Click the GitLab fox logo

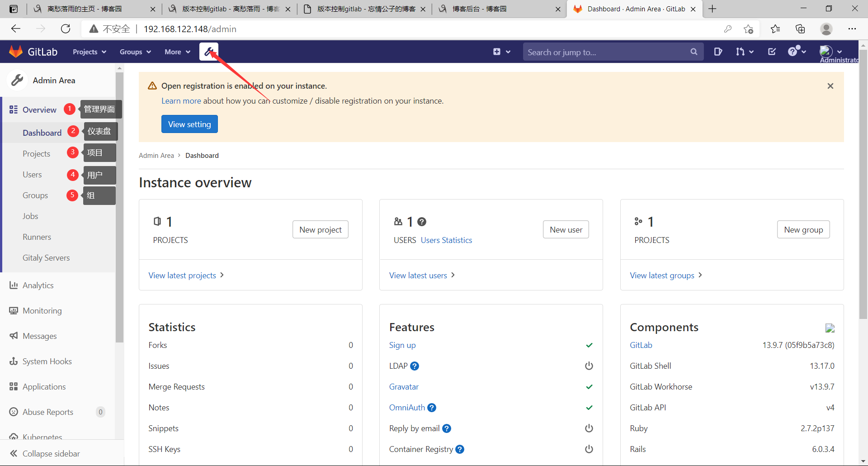16,52
